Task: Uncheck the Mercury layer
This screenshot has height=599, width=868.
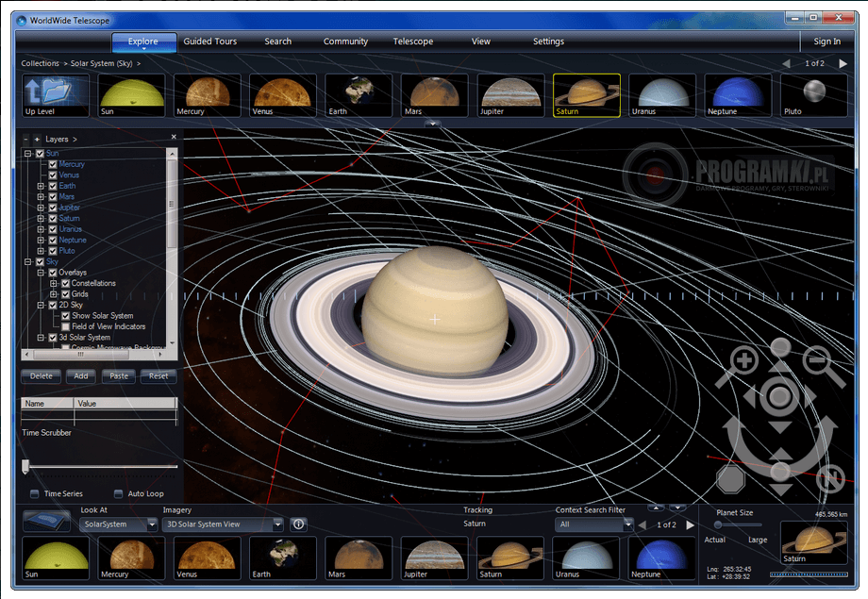Action: pos(53,164)
